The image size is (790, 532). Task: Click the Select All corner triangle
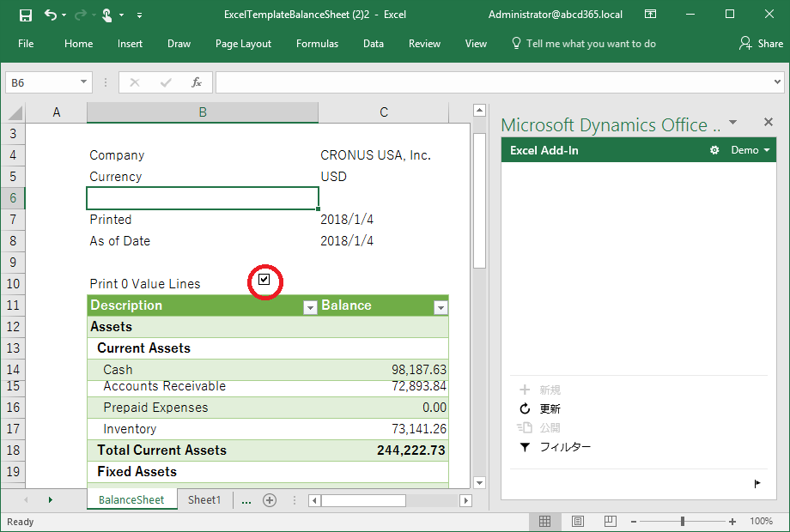(14, 112)
